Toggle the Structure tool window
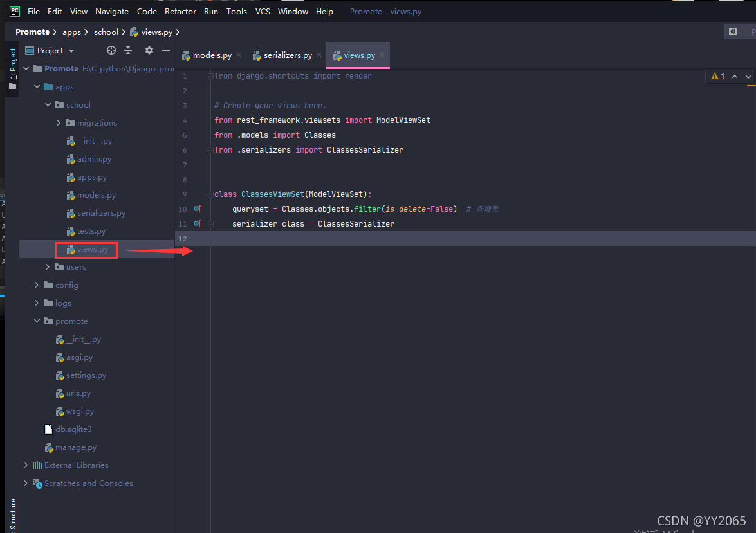The width and height of the screenshot is (756, 533). pyautogui.click(x=12, y=515)
